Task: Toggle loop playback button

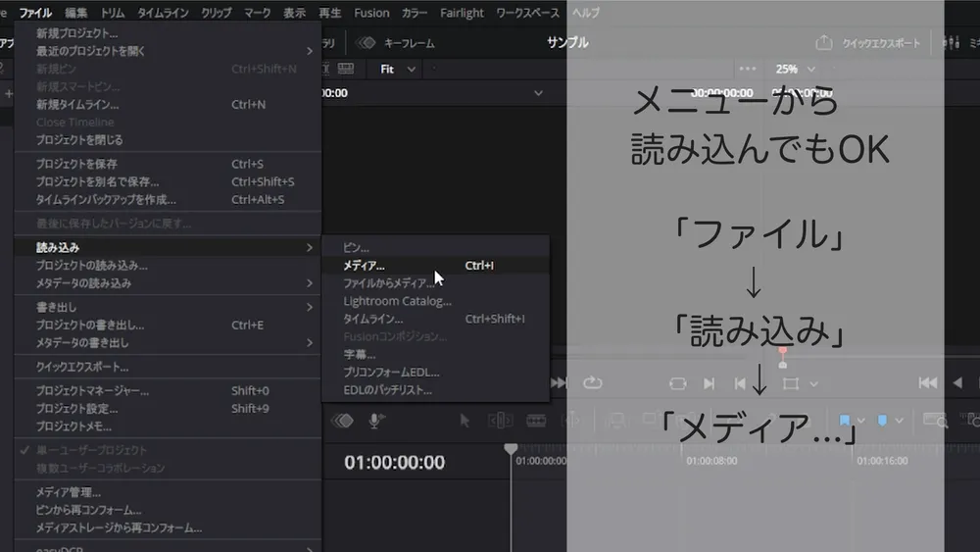Action: pos(593,382)
